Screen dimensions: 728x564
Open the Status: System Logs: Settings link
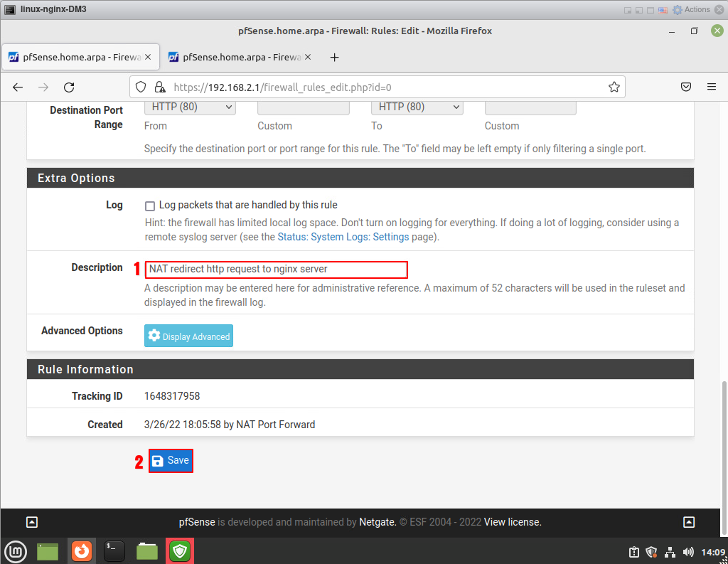click(x=343, y=237)
